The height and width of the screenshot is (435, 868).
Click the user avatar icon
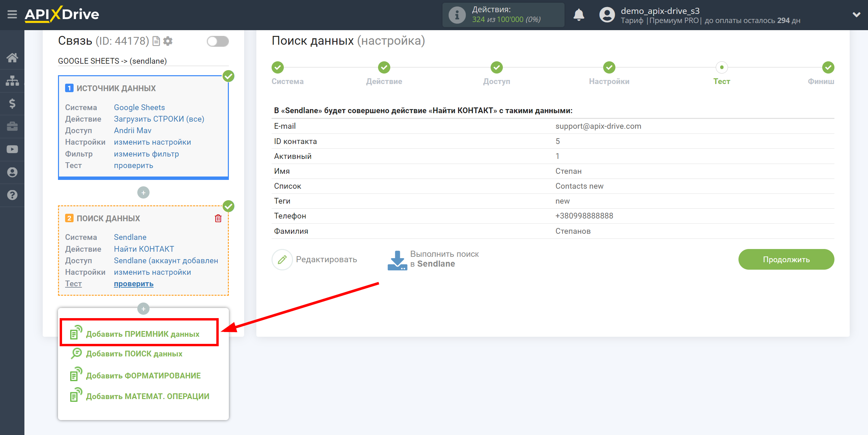click(607, 15)
